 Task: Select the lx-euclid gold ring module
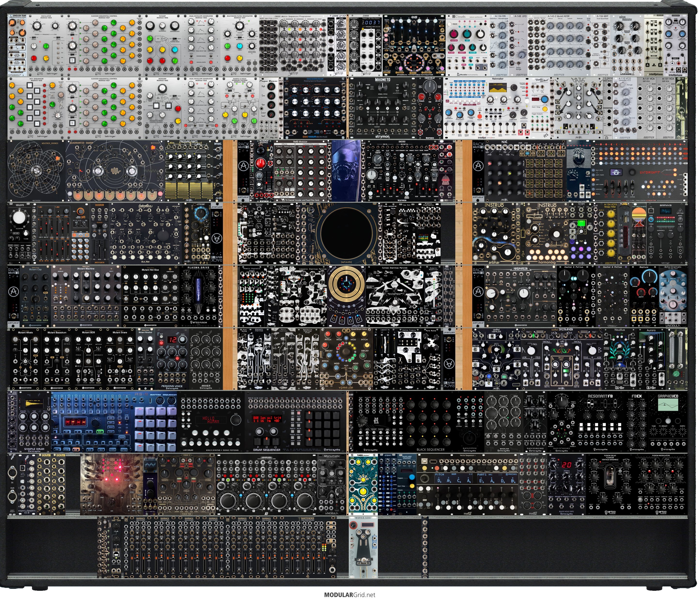tap(347, 296)
